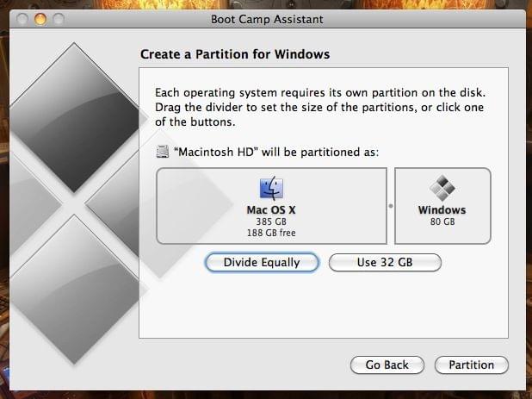Click the Use 32 GB button
This screenshot has width=532, height=399.
[x=385, y=263]
